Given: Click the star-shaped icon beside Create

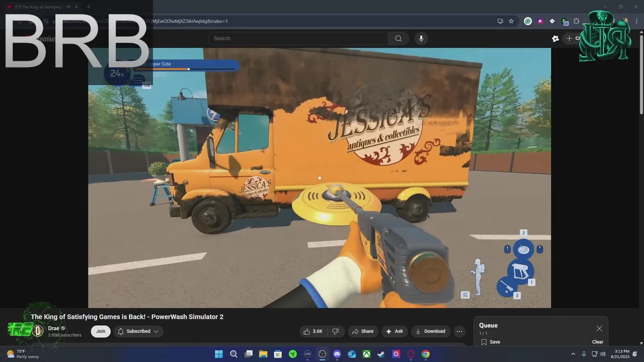Looking at the screenshot, I should point(555,38).
